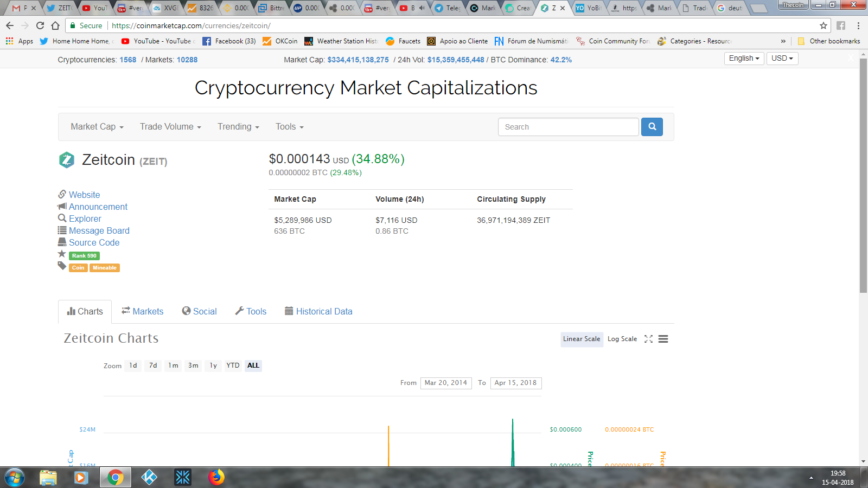Expand the Market Cap dropdown menu

[x=97, y=127]
